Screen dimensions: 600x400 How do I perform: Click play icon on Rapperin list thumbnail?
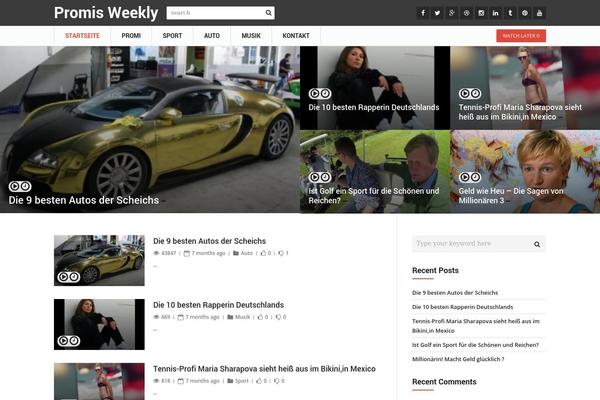(64, 341)
